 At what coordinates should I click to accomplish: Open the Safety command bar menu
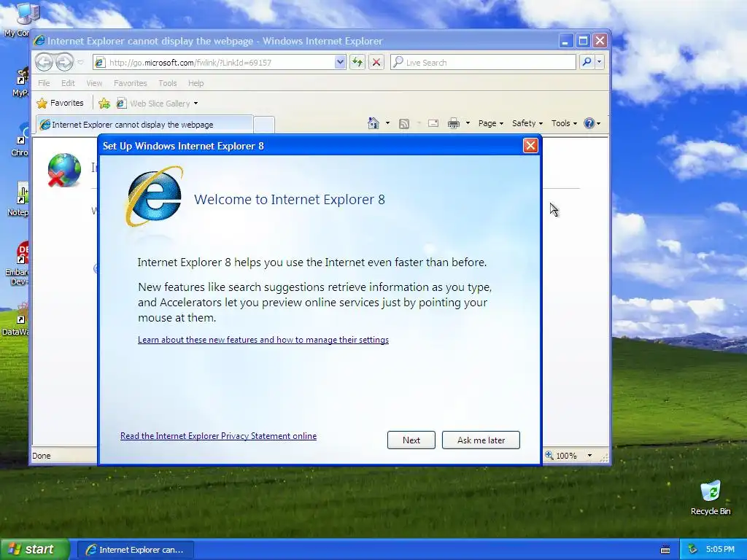[x=527, y=123]
